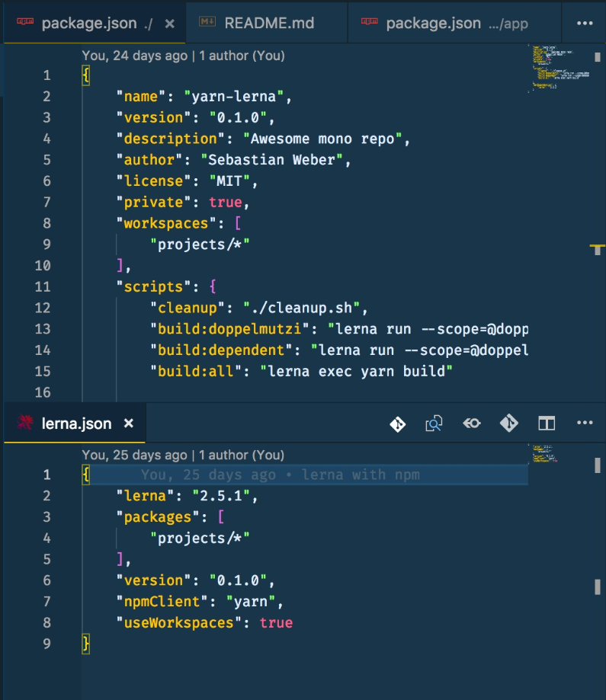Click closing brace on lerna.json line 9
Screen dimensions: 606x700
point(86,644)
